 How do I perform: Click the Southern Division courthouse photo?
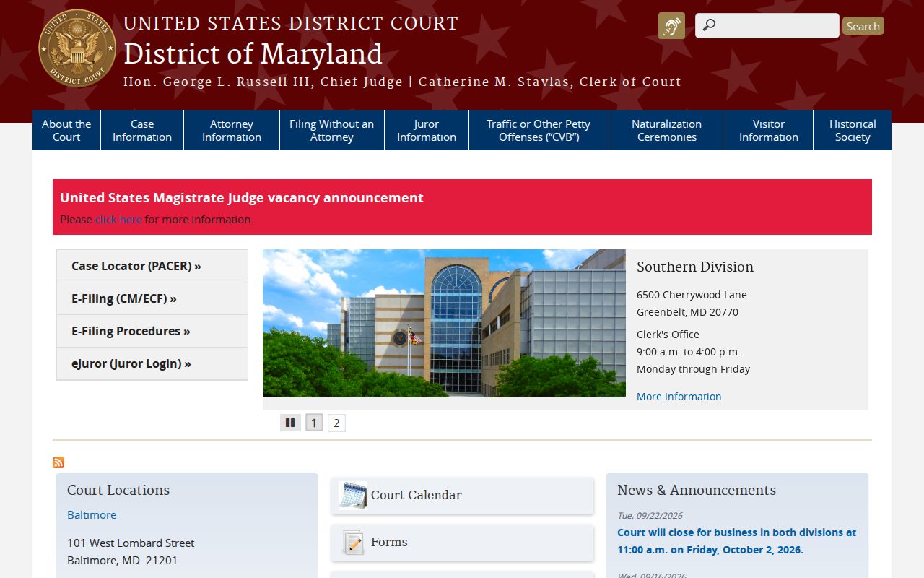(444, 323)
